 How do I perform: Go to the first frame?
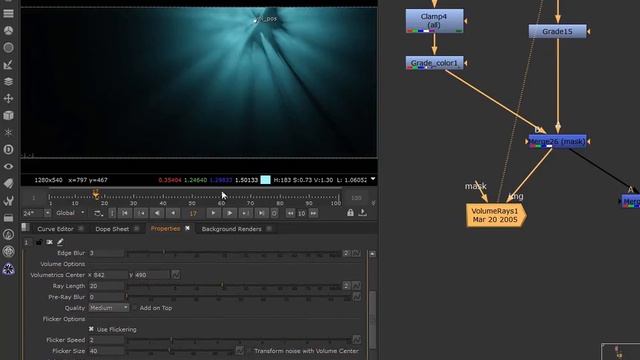click(x=125, y=213)
